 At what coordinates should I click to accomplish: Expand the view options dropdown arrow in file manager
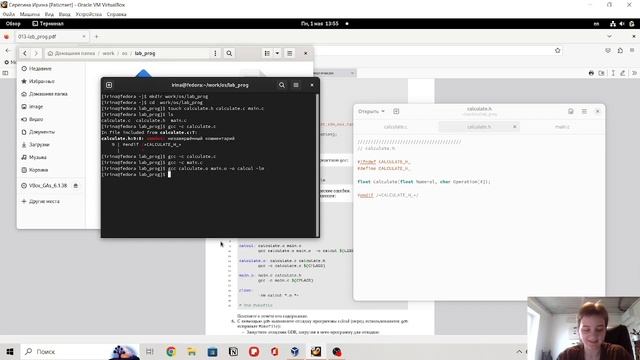tap(277, 53)
